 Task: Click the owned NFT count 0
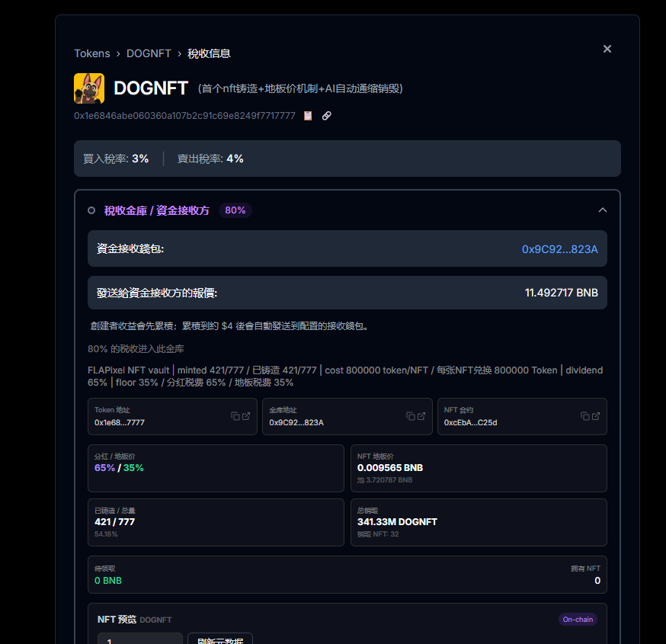coord(597,580)
